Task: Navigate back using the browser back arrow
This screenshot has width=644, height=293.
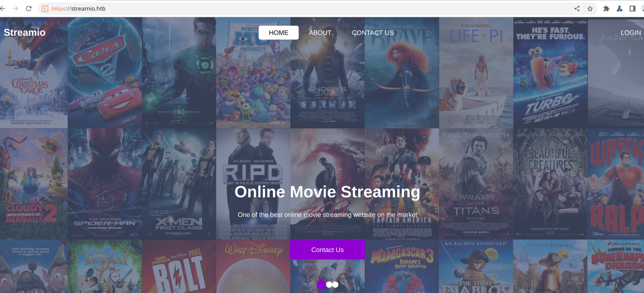Action: 4,8
